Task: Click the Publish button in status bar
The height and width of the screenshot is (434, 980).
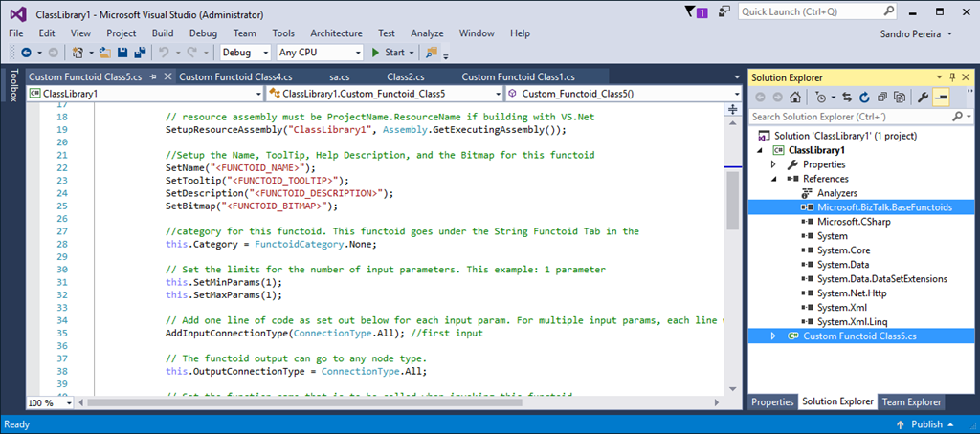Action: [926, 424]
